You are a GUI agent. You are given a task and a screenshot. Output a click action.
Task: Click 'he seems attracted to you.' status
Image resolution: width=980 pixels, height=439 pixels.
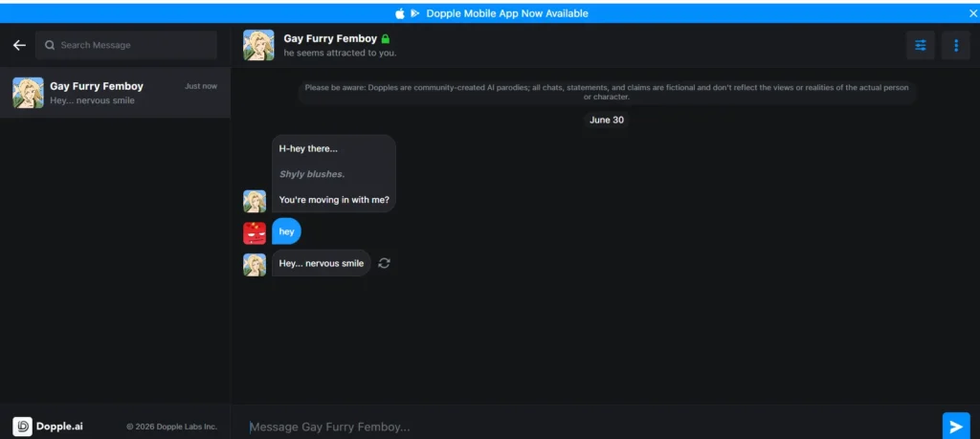340,53
